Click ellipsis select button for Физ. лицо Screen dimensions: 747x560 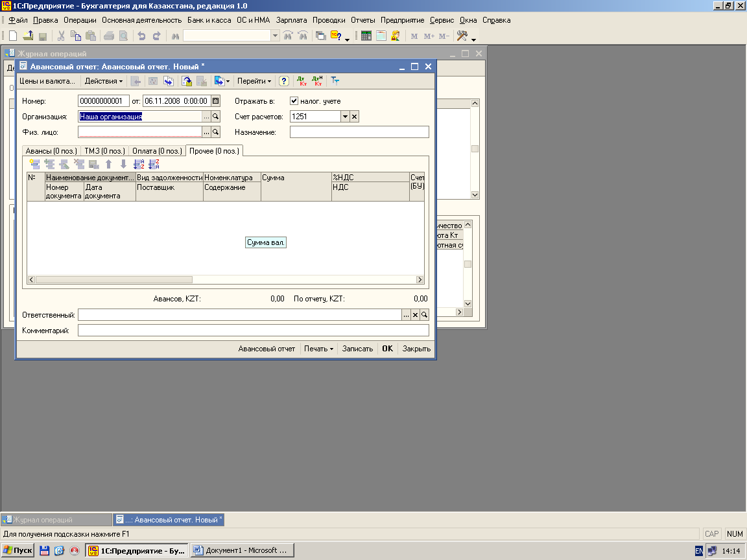click(x=206, y=132)
